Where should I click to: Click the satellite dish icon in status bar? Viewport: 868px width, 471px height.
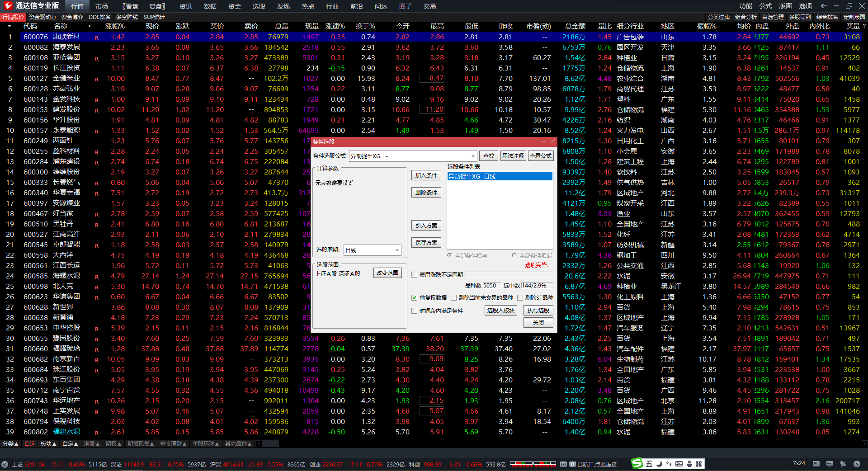(843, 464)
